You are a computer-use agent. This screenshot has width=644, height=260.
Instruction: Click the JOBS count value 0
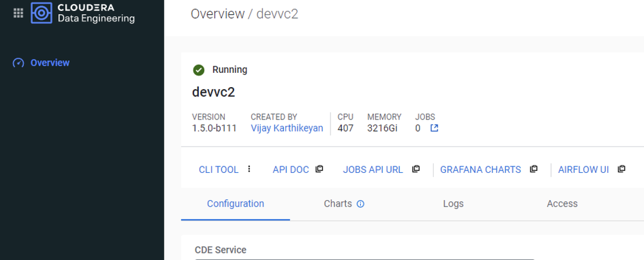coord(418,128)
